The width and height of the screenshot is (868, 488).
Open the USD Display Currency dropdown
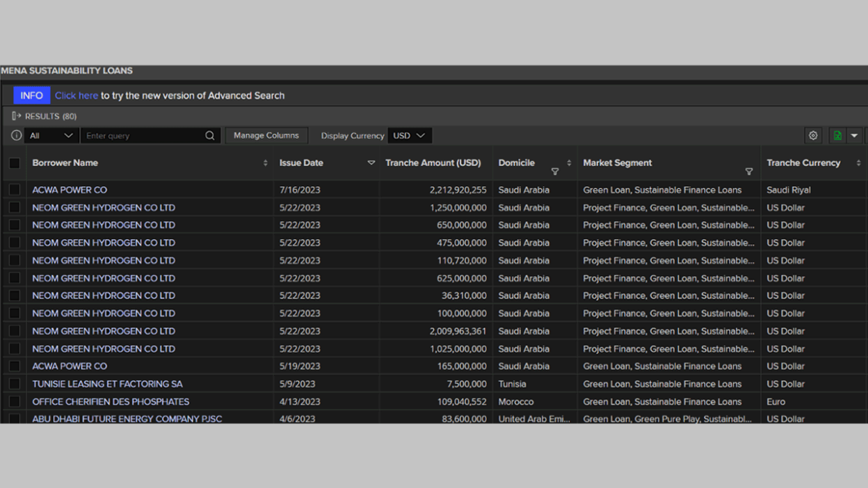410,135
